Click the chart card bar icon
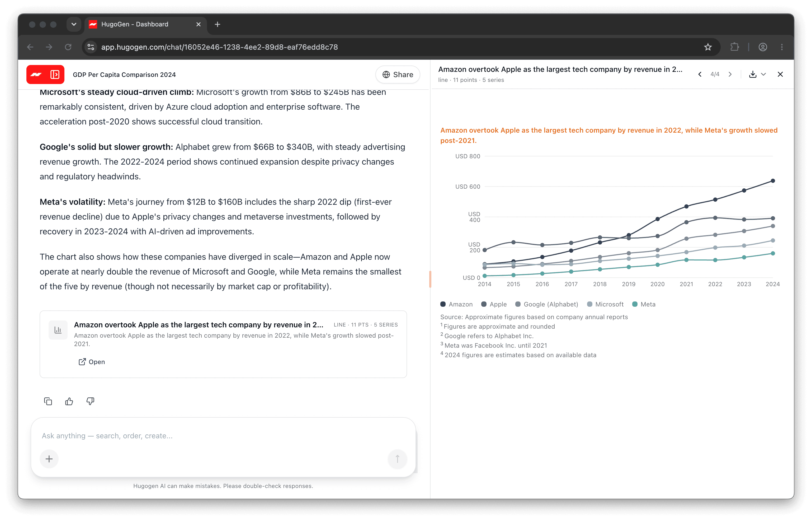Screen dimensions: 812x521 (58, 330)
